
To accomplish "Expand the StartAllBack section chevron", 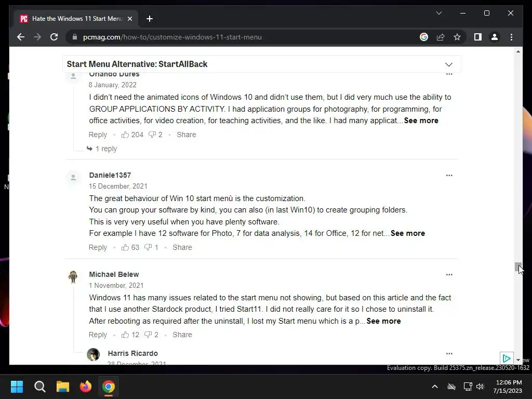I will coord(448,64).
